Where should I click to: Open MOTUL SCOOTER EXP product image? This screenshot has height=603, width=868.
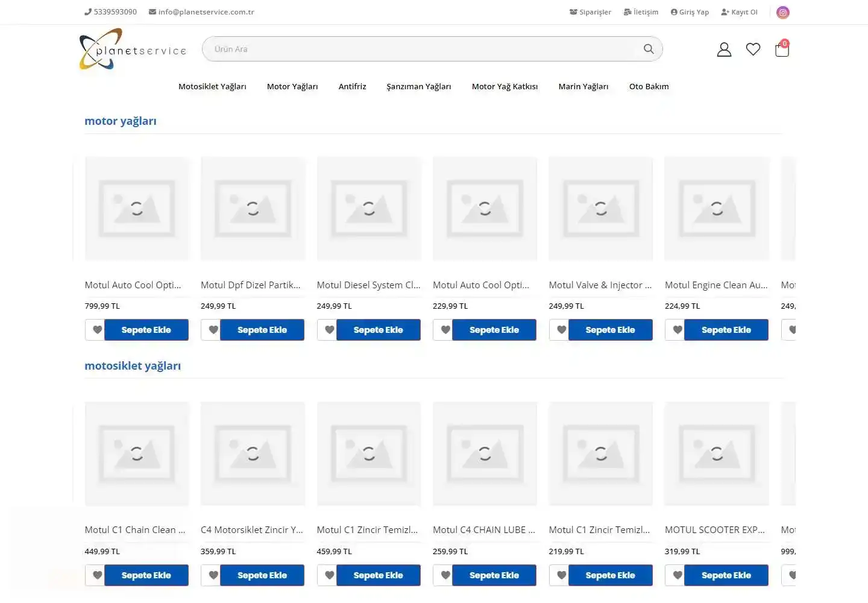(x=717, y=453)
